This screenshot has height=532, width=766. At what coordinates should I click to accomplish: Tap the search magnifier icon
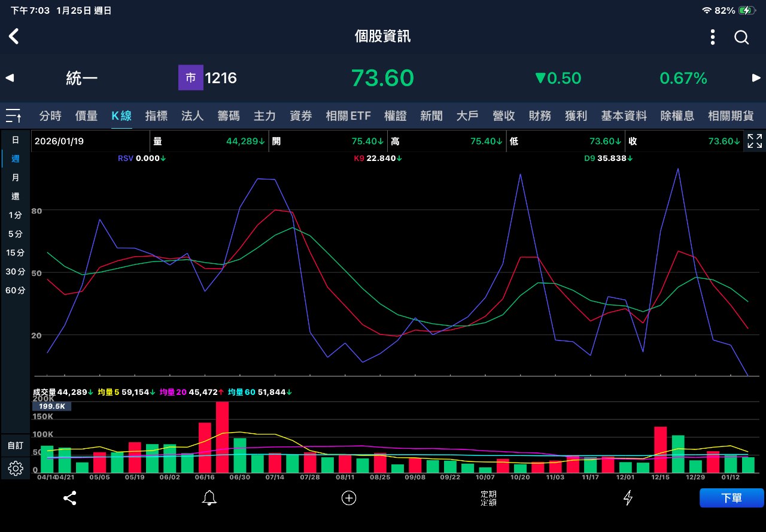pos(741,37)
